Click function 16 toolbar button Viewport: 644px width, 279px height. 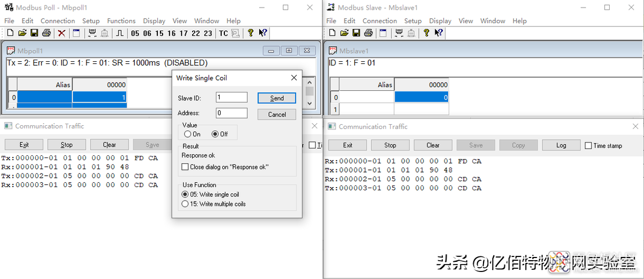[x=171, y=33]
